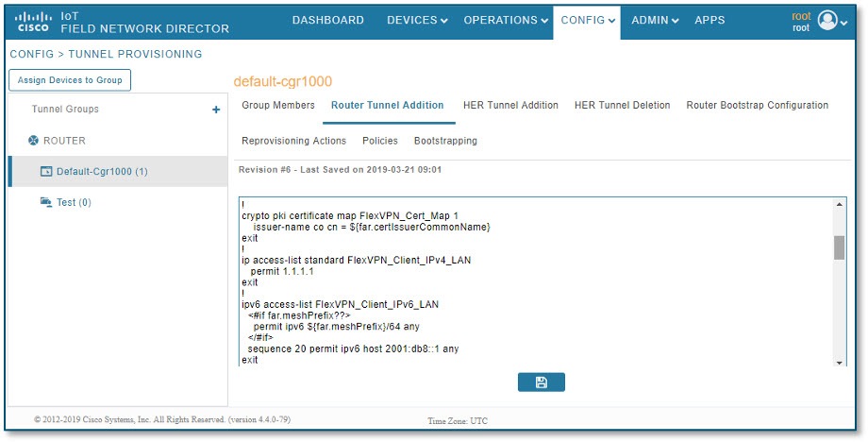
Task: Click the Default-Cgr1000 group icon
Action: pos(46,172)
